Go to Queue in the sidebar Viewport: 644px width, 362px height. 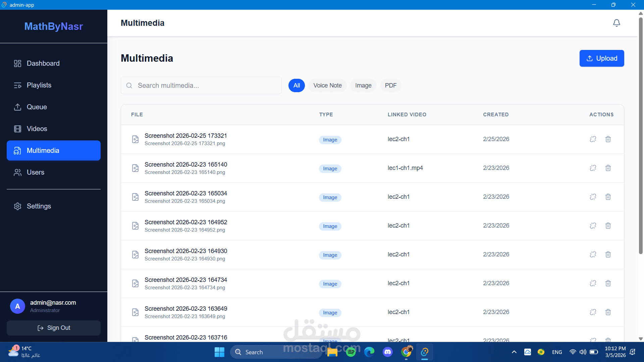point(37,107)
